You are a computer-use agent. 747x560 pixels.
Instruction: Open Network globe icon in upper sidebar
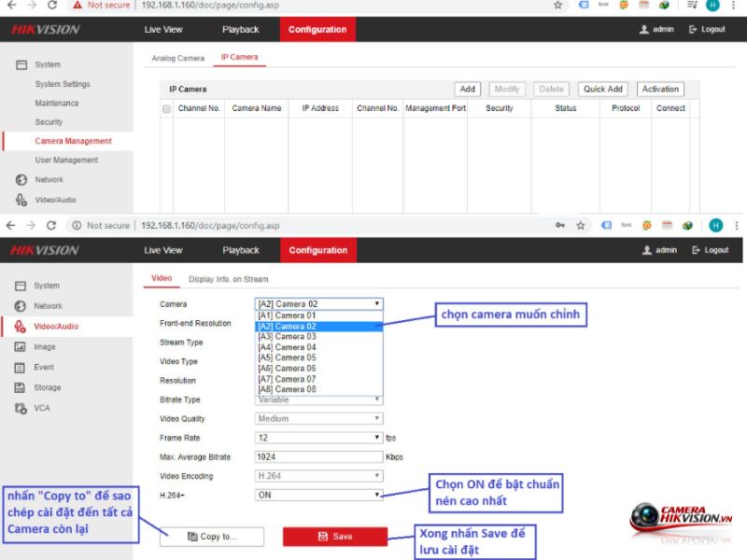21,179
